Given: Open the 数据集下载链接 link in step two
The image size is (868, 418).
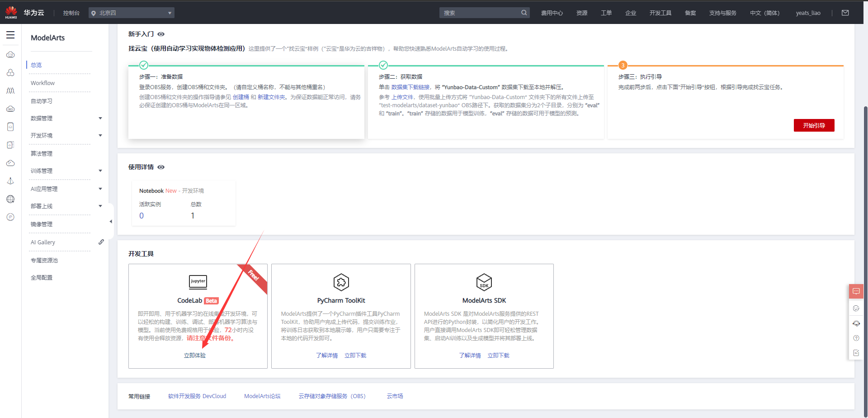Looking at the screenshot, I should click(410, 87).
